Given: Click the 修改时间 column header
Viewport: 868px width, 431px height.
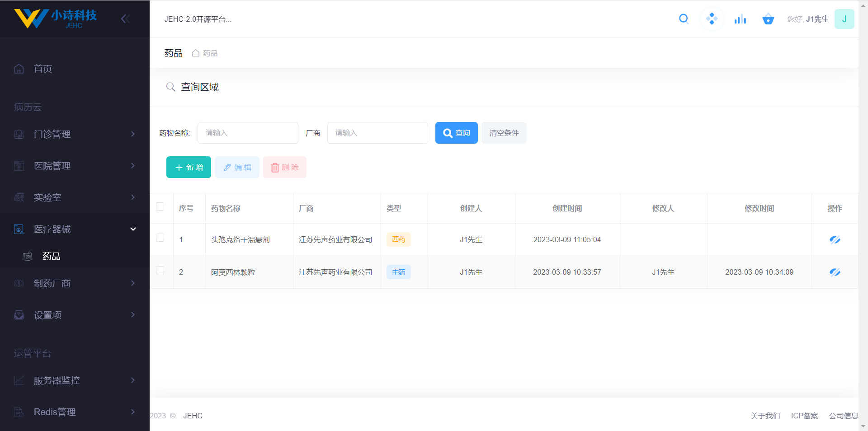Looking at the screenshot, I should coord(759,208).
